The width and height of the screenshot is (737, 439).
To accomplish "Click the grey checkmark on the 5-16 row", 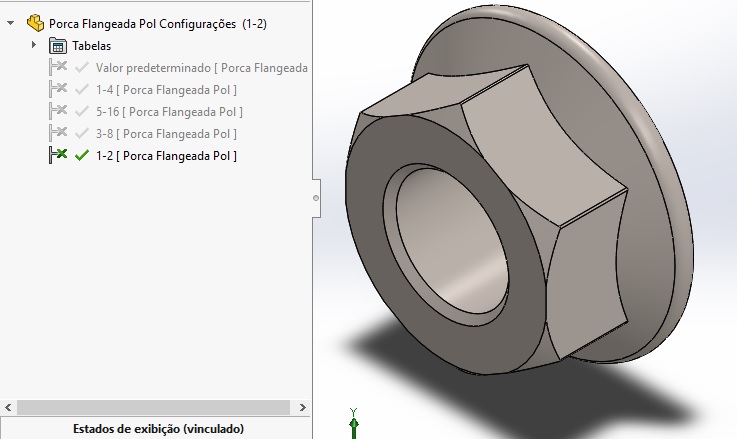I will coord(82,111).
